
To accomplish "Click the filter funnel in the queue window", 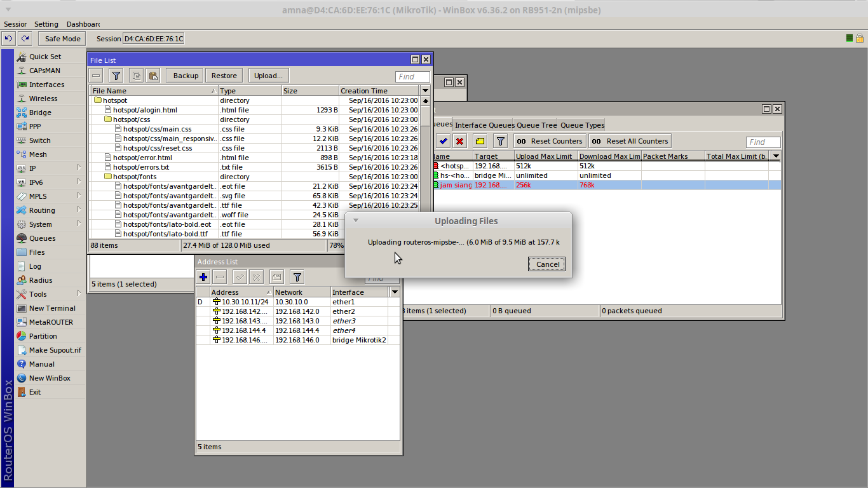I will (x=500, y=141).
